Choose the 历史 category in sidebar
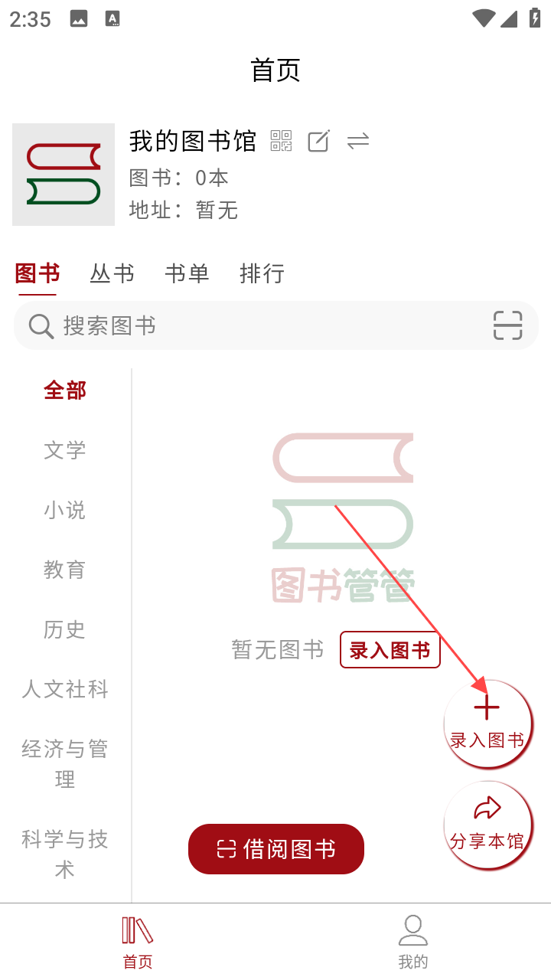 [x=65, y=629]
